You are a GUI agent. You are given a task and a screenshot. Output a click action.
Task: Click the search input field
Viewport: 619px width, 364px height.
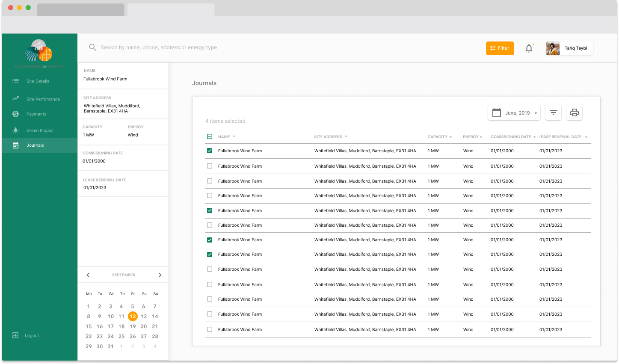[159, 47]
